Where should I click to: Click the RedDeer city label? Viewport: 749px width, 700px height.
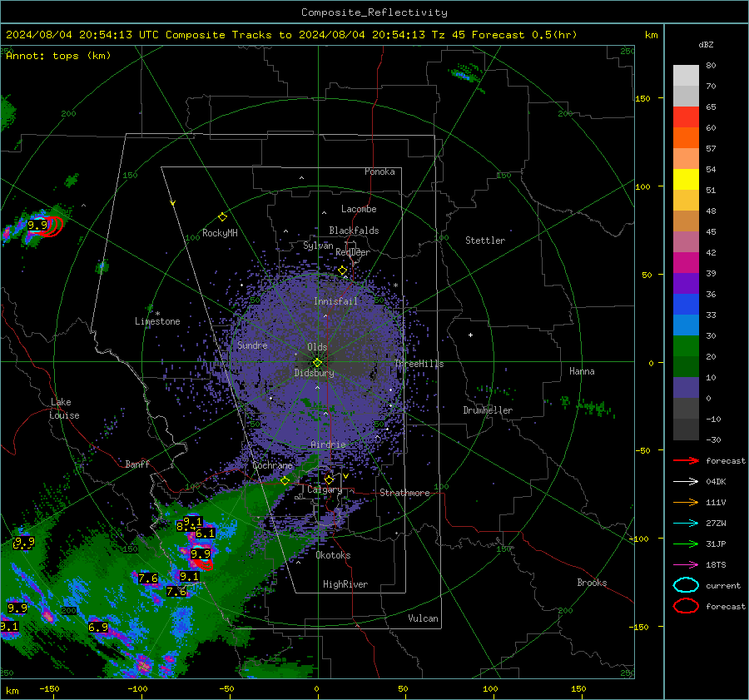(x=353, y=252)
